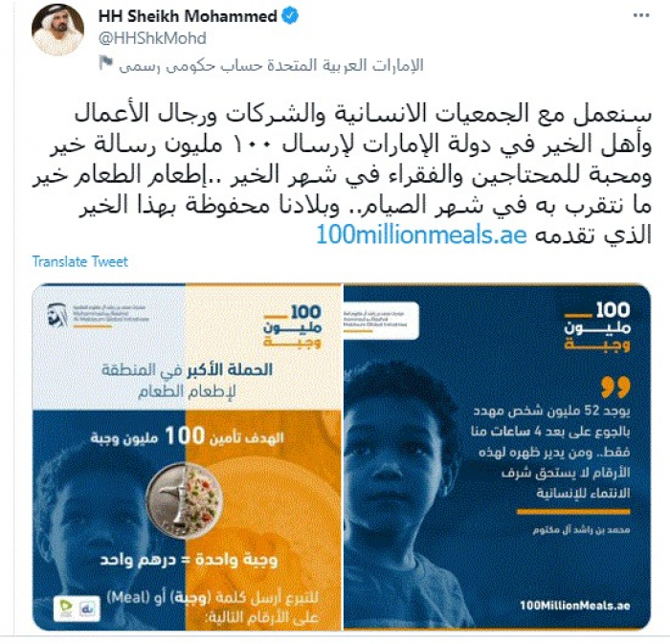Open the right campaign image with quote
The width and height of the screenshot is (670, 644).
498,457
